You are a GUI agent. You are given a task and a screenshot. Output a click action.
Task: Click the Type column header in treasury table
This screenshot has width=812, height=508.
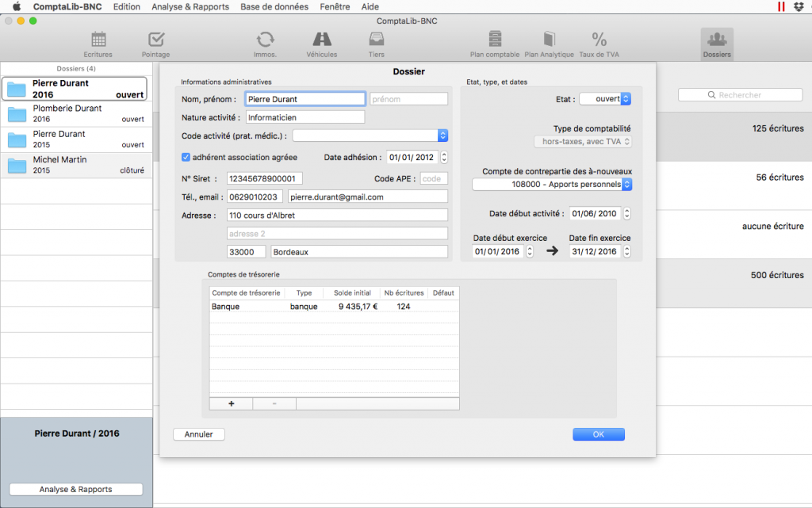pos(304,292)
